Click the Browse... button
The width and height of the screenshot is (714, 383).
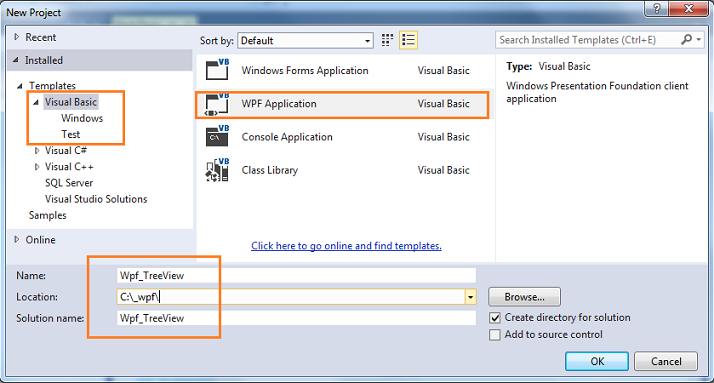pos(524,297)
